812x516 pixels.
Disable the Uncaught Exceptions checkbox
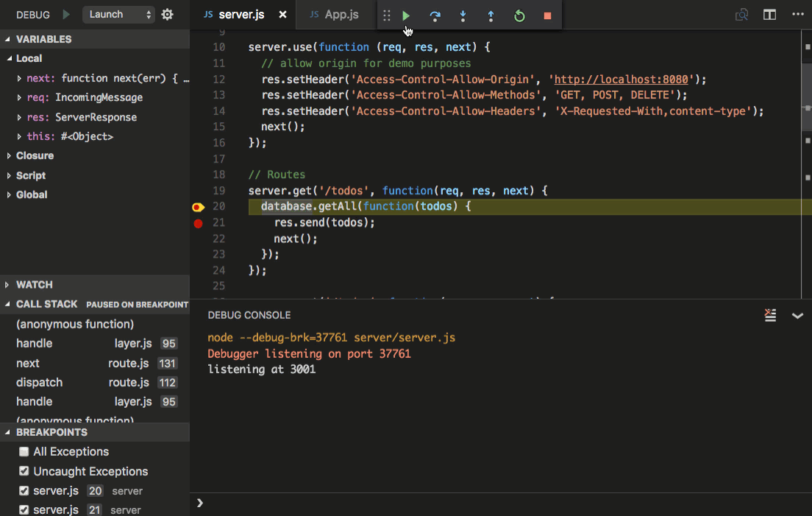(x=24, y=471)
